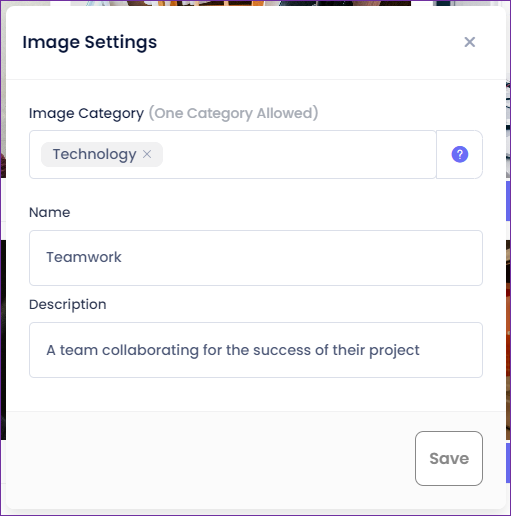Click the photo strip above the dialog

pos(255,3)
